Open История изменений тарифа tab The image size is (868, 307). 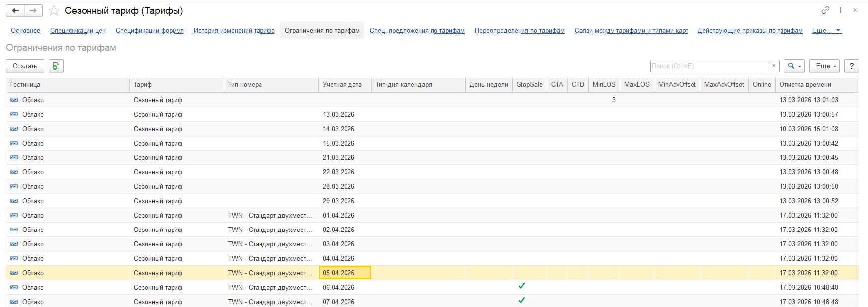234,30
